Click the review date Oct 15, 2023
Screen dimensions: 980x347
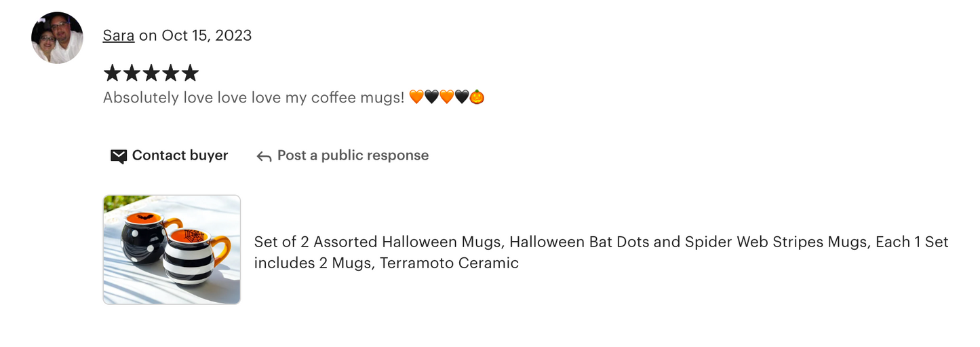tap(206, 35)
